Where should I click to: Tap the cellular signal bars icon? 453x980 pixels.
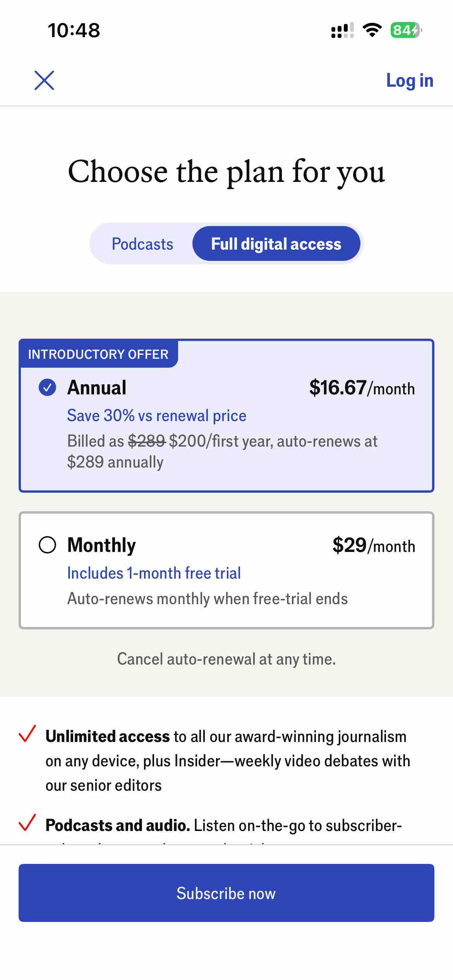(x=342, y=30)
